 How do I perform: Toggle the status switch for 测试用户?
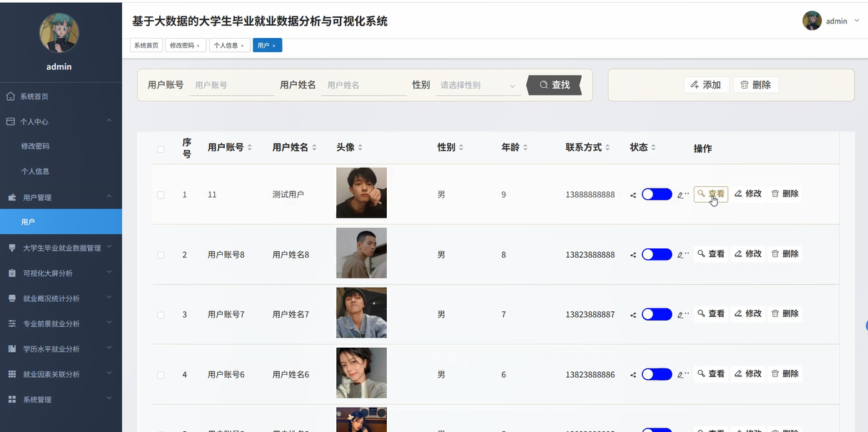click(657, 194)
